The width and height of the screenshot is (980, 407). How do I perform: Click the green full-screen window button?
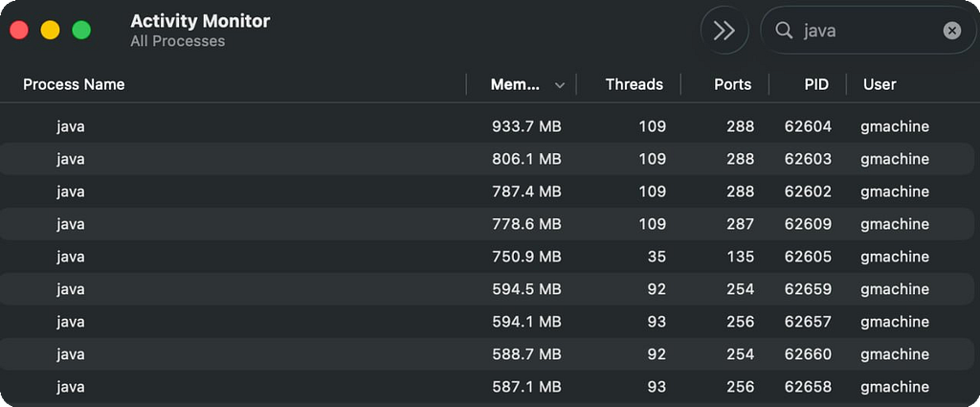click(x=81, y=30)
